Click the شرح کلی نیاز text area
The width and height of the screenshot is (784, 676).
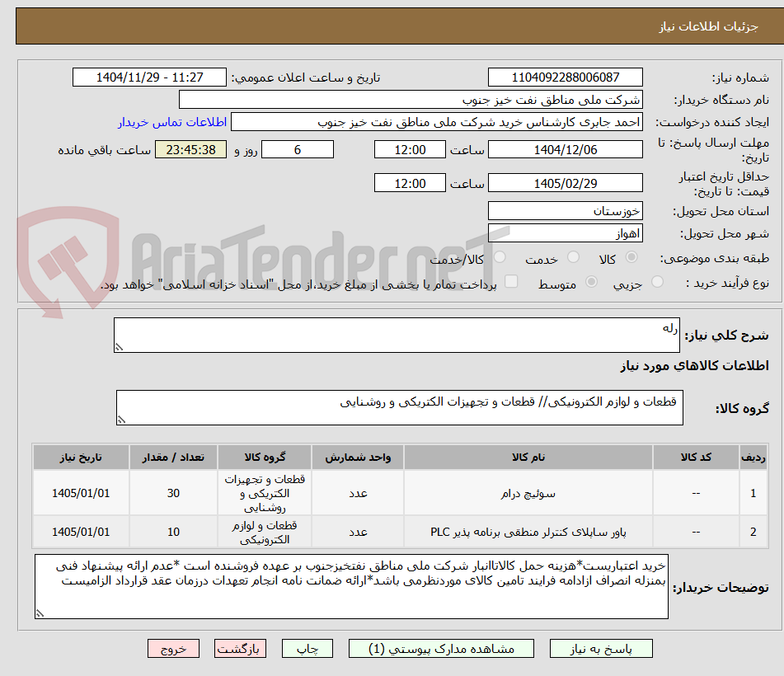(x=397, y=335)
